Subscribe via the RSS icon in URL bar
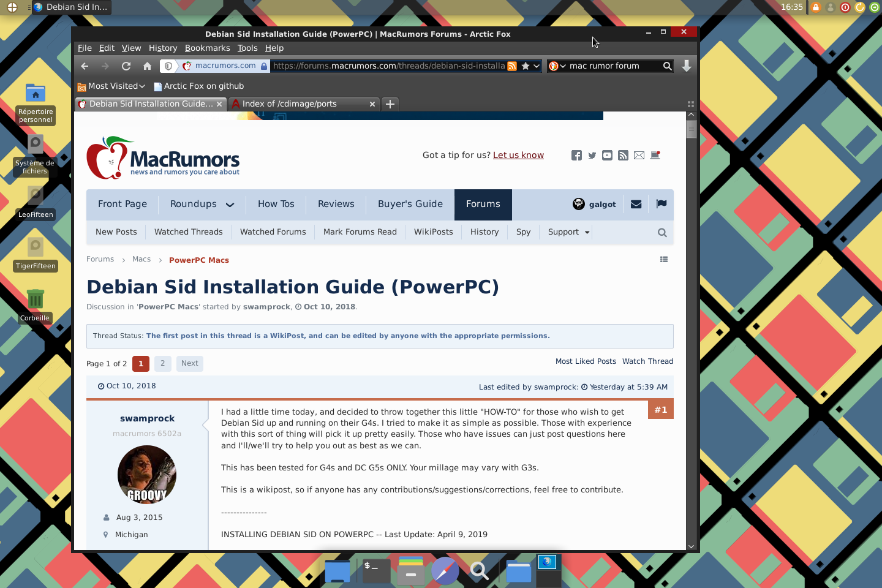882x588 pixels. tap(512, 66)
